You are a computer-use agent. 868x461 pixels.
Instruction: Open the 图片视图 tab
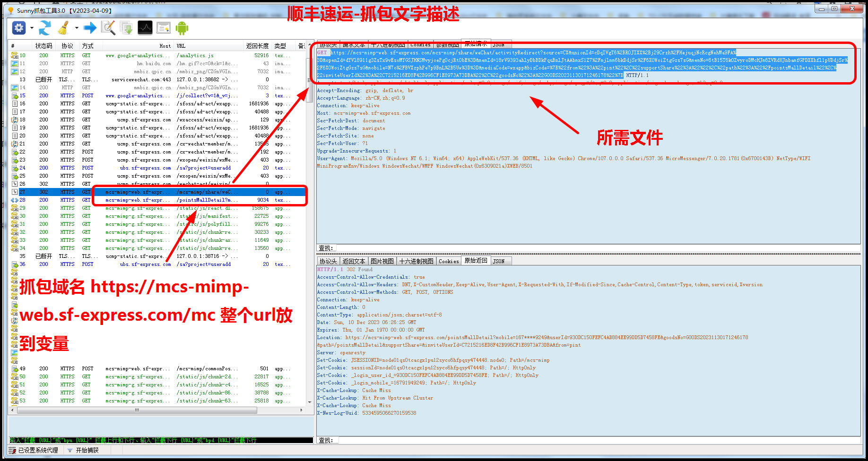[x=382, y=261]
